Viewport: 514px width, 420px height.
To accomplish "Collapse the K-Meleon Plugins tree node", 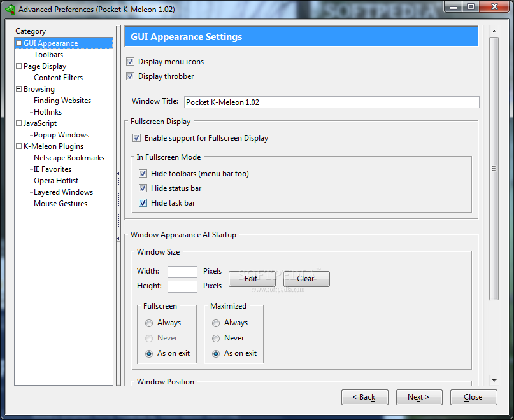I will (19, 146).
